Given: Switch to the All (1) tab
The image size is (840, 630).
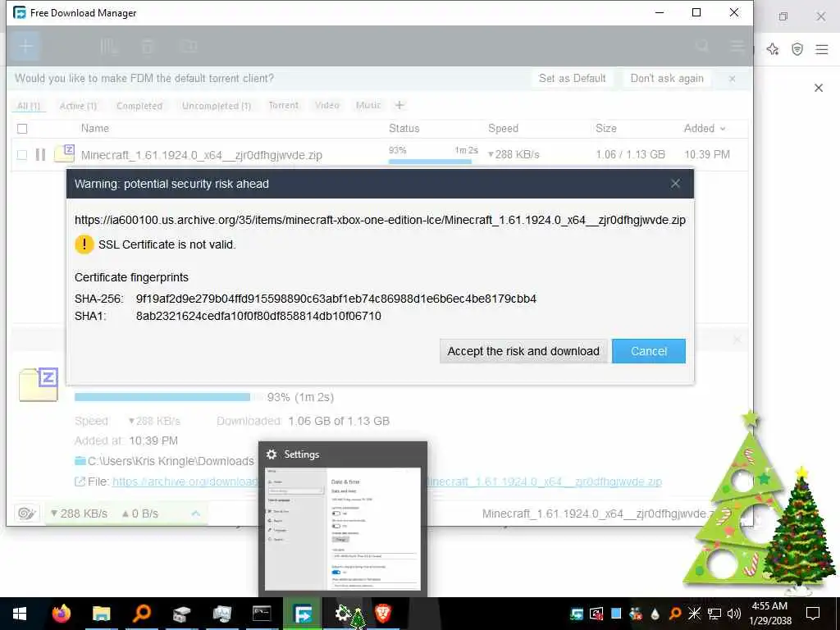Looking at the screenshot, I should 29,106.
